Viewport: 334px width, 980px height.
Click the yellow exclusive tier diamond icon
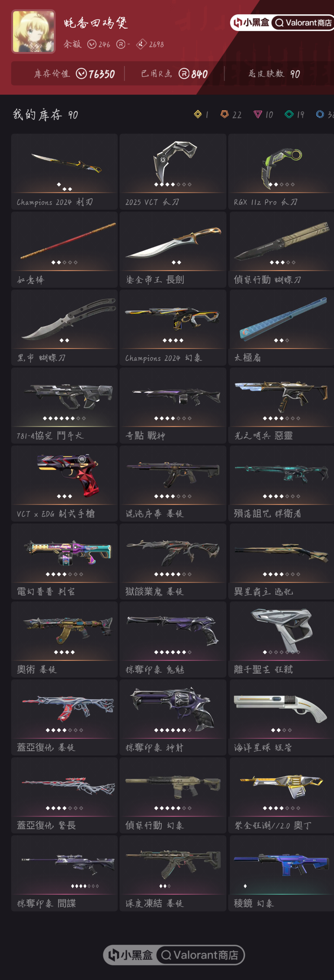[x=198, y=114]
